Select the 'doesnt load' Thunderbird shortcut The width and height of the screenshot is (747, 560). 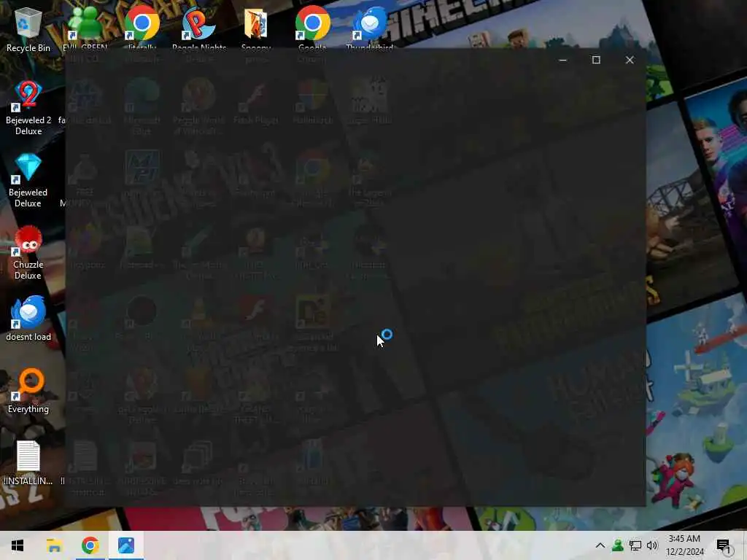28,318
